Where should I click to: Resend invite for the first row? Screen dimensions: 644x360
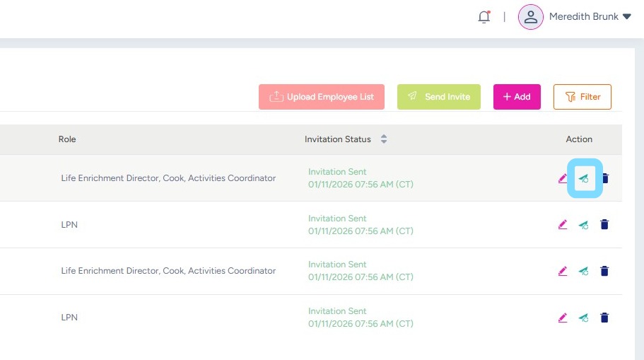click(584, 178)
